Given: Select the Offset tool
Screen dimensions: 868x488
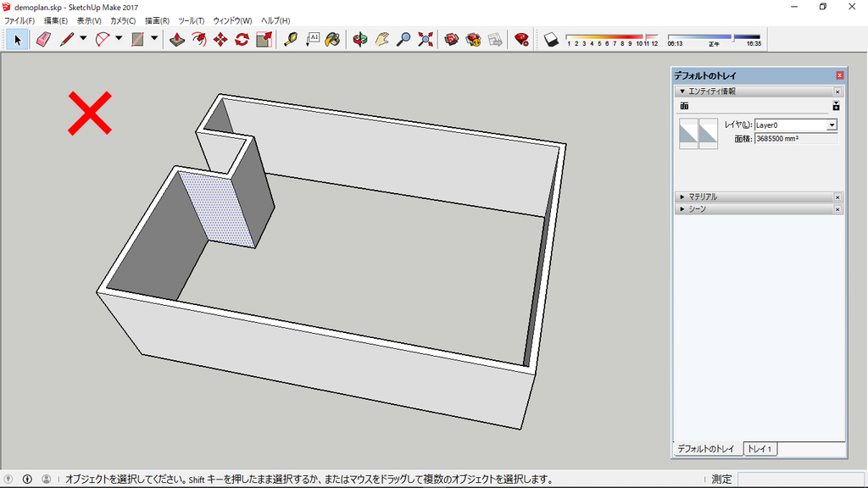Looking at the screenshot, I should (x=198, y=39).
